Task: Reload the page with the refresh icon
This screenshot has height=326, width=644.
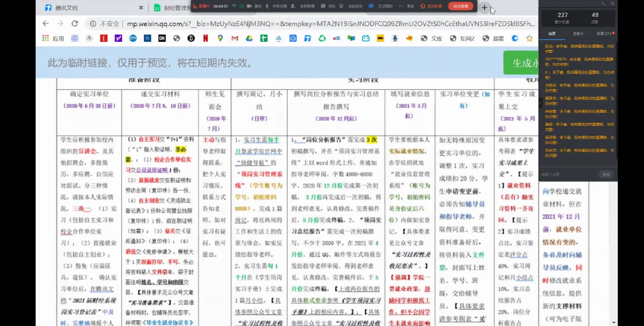Action: click(x=75, y=23)
